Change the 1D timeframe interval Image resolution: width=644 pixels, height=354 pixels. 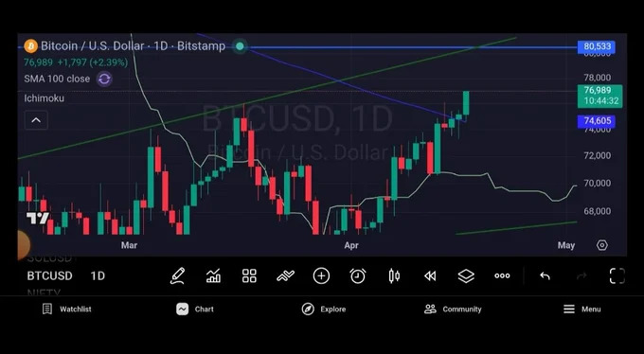[x=98, y=276]
